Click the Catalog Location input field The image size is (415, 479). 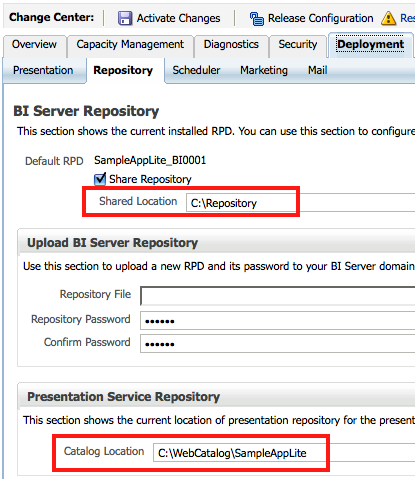[284, 453]
